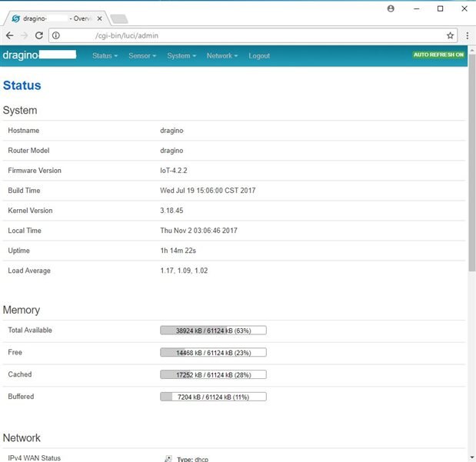Click the Firmware Version row label
This screenshot has height=462, width=476.
coord(35,171)
